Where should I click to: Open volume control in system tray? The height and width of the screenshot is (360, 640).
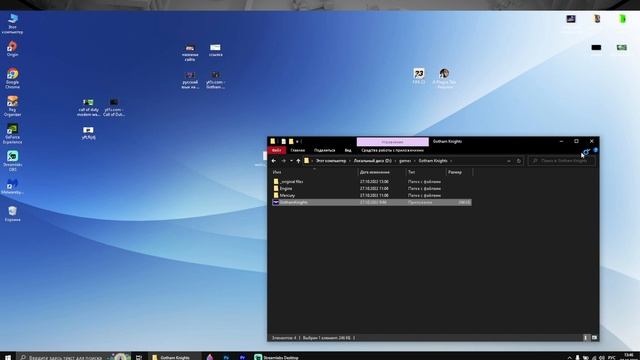click(602, 357)
